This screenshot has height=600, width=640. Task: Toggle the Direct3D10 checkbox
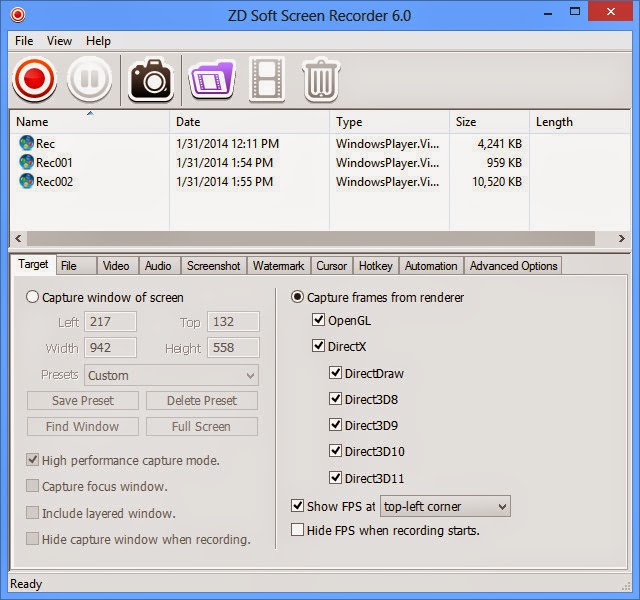click(x=335, y=451)
